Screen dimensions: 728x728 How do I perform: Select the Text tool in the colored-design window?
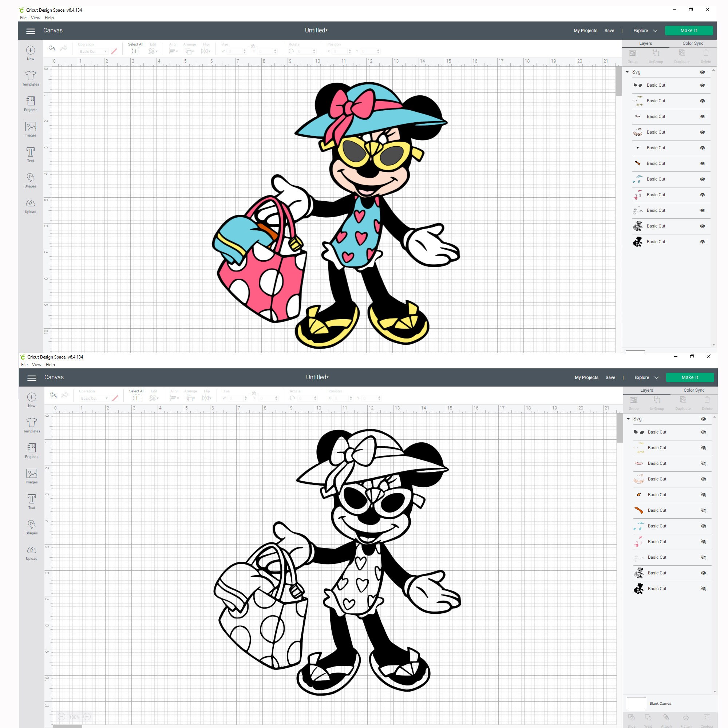coord(31,154)
